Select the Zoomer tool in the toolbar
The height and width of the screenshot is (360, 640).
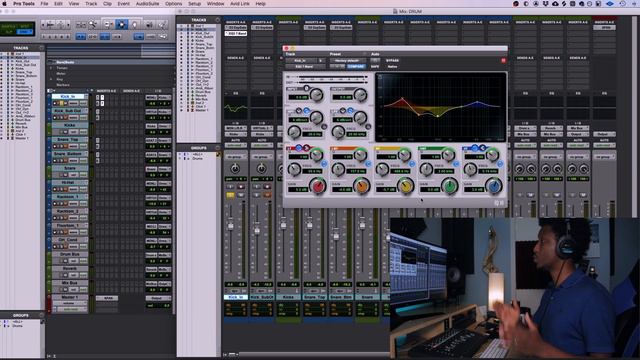tap(93, 25)
